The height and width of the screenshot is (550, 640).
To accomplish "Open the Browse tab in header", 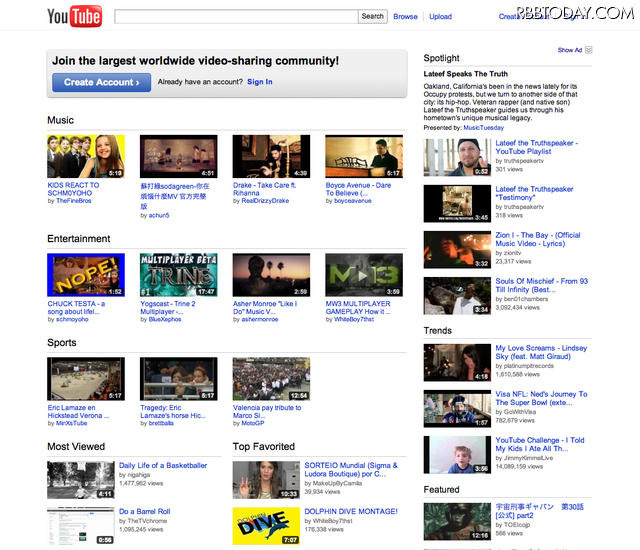I will pyautogui.click(x=405, y=17).
